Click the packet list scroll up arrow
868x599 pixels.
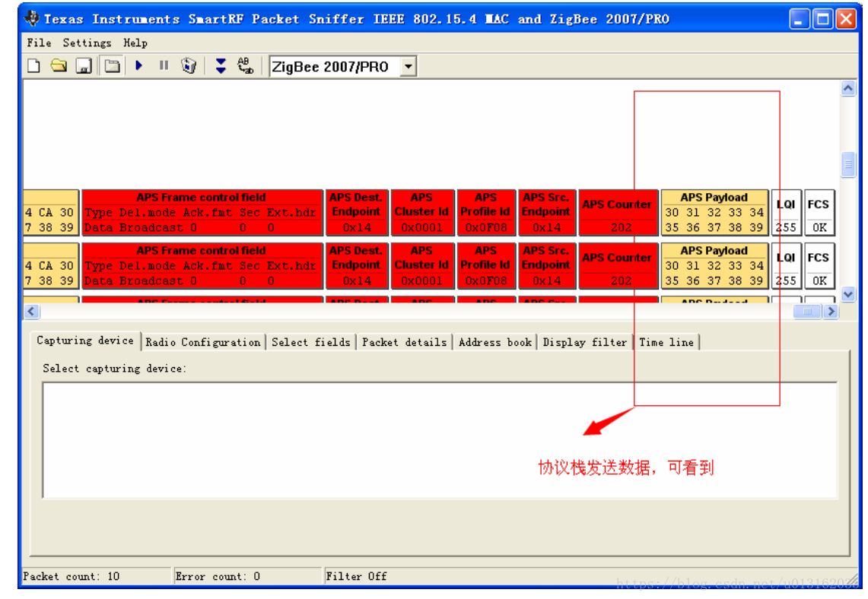pyautogui.click(x=847, y=88)
